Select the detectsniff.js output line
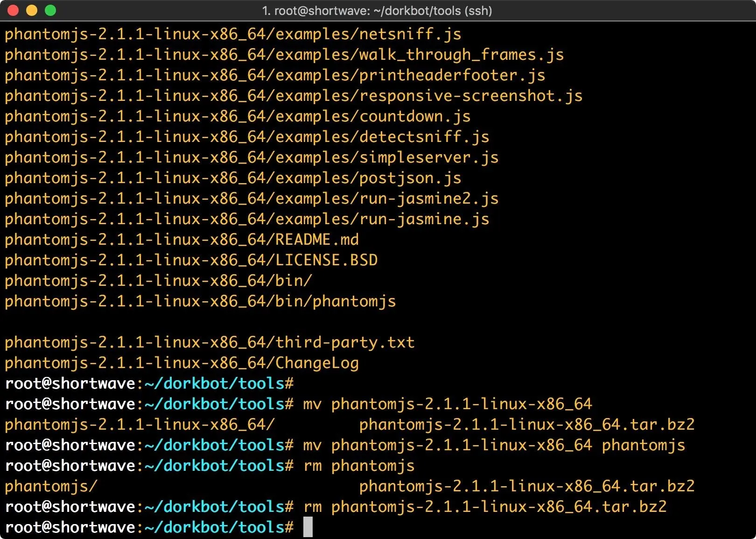 [x=247, y=137]
